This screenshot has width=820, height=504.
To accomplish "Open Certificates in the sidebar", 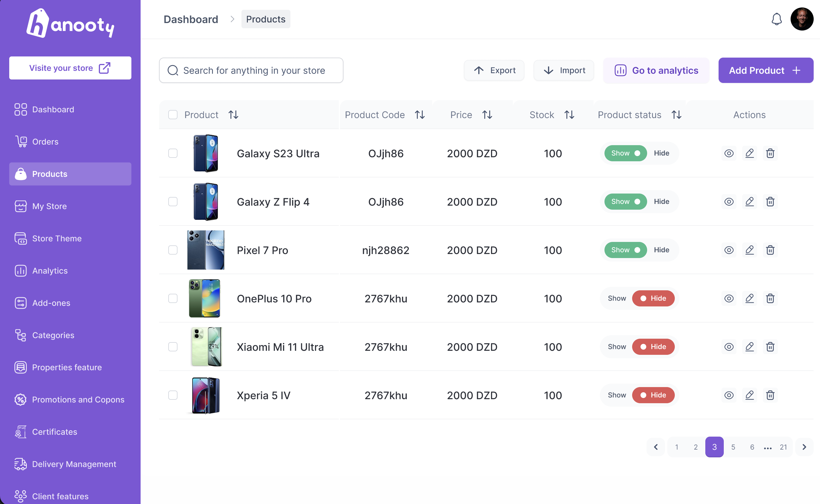I will point(70,432).
